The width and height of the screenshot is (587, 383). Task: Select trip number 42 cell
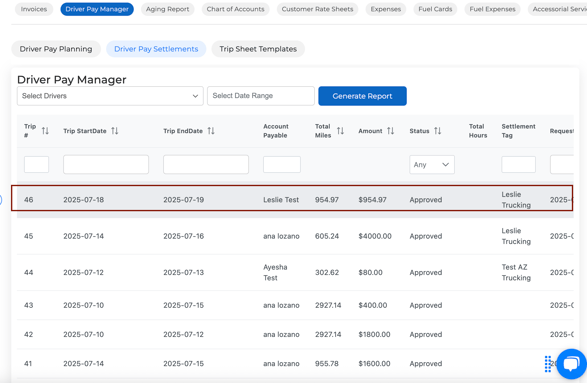[x=29, y=335]
